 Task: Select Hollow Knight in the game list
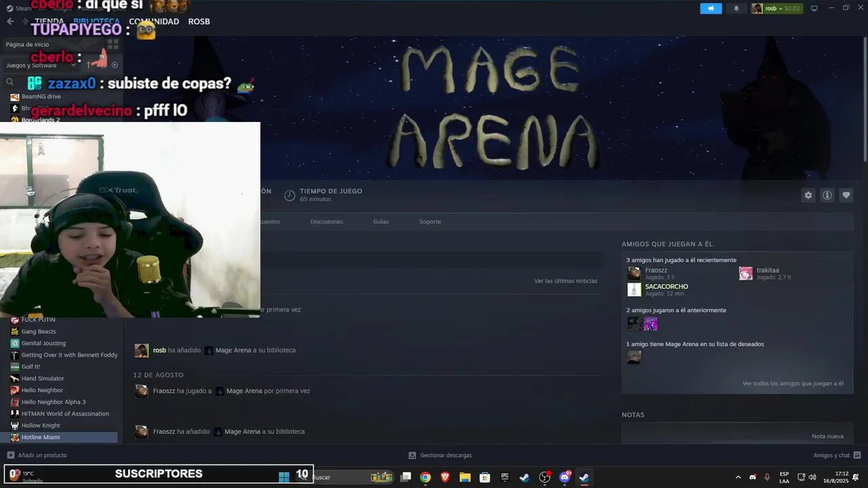point(41,425)
